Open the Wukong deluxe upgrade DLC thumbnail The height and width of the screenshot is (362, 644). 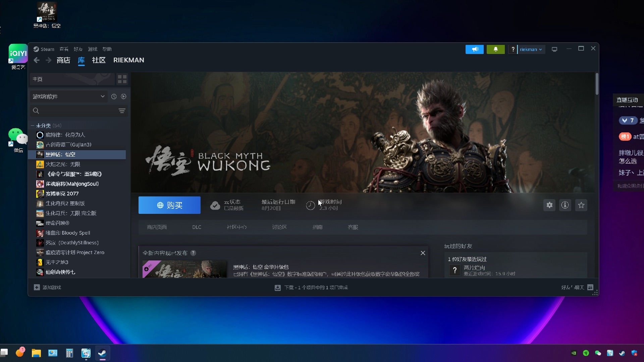[x=184, y=269]
